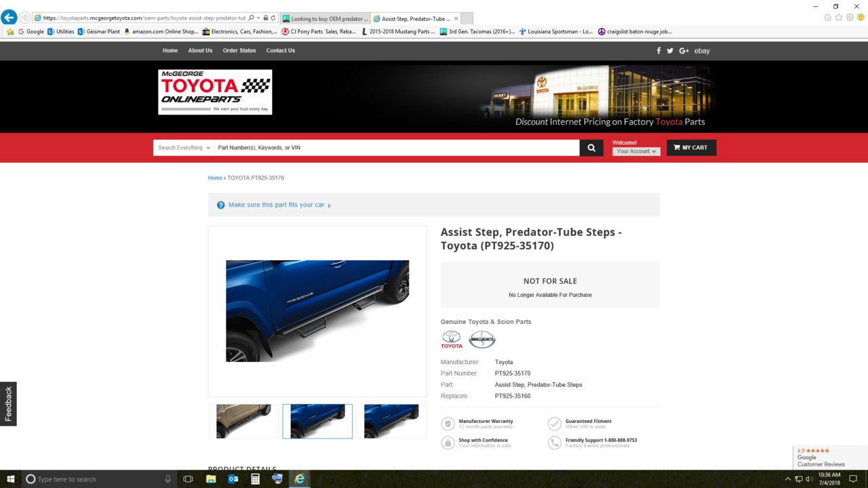The width and height of the screenshot is (868, 488).
Task: Go back with the browser back arrow
Action: [9, 18]
